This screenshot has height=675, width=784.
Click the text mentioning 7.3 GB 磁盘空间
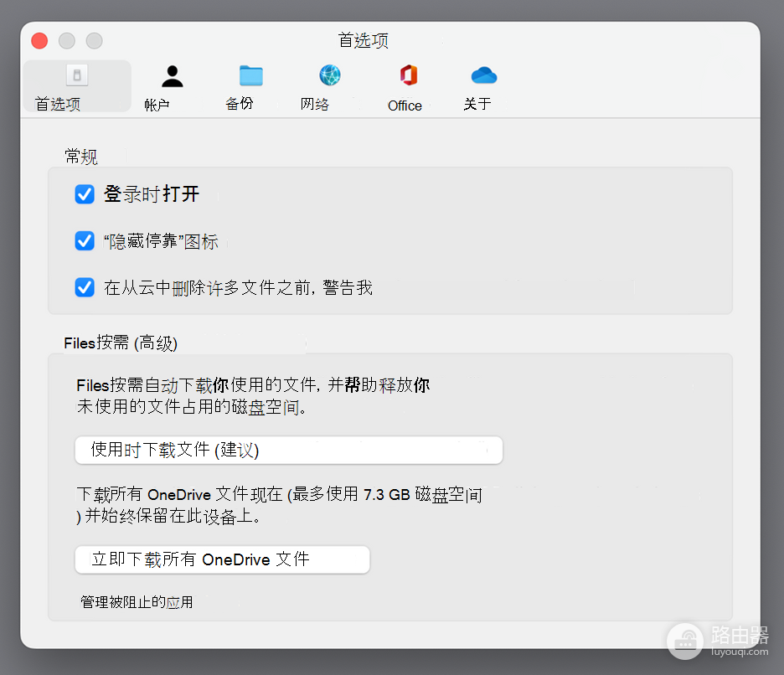click(x=280, y=505)
